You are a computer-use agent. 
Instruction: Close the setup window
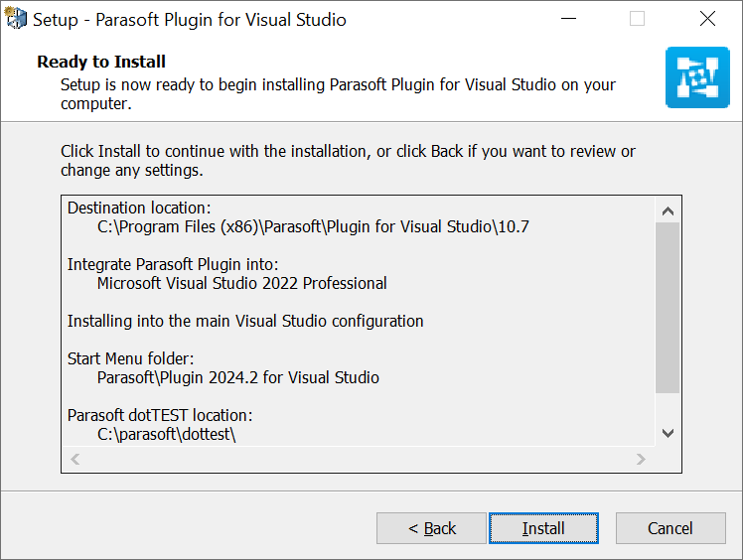click(707, 19)
